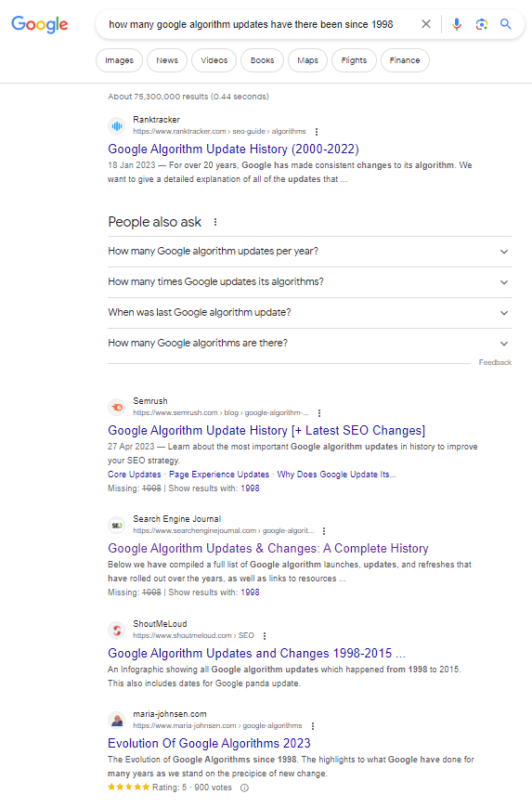Clear the search box with X icon
532x807 pixels.
click(x=426, y=23)
